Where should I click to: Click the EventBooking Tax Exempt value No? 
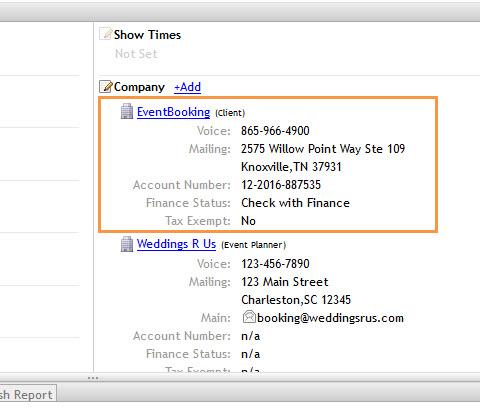(248, 221)
